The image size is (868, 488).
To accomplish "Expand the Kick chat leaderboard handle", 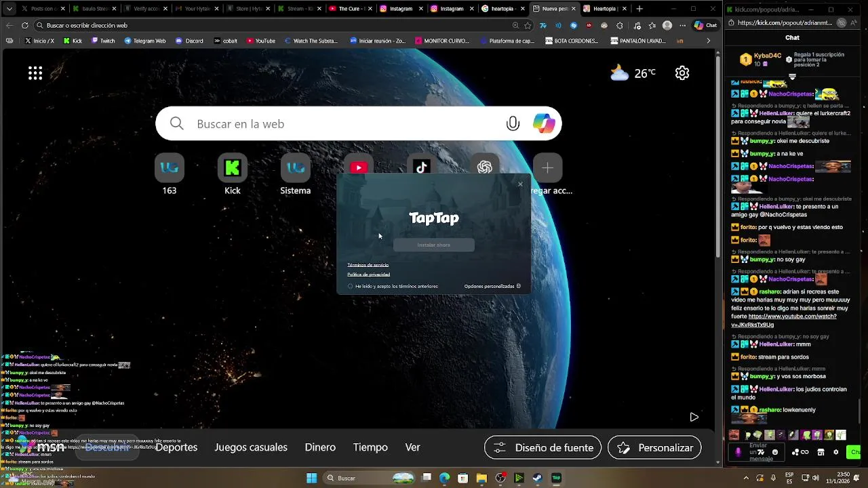I will tap(792, 77).
